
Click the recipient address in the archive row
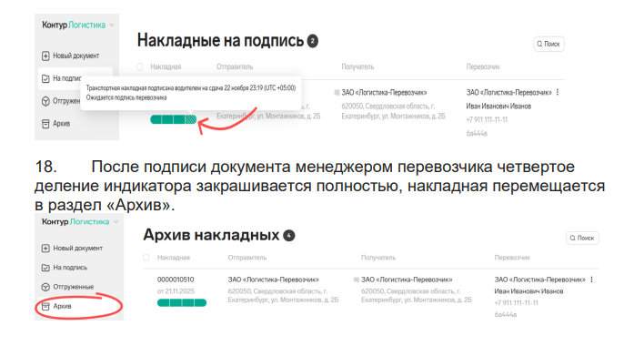(x=417, y=295)
